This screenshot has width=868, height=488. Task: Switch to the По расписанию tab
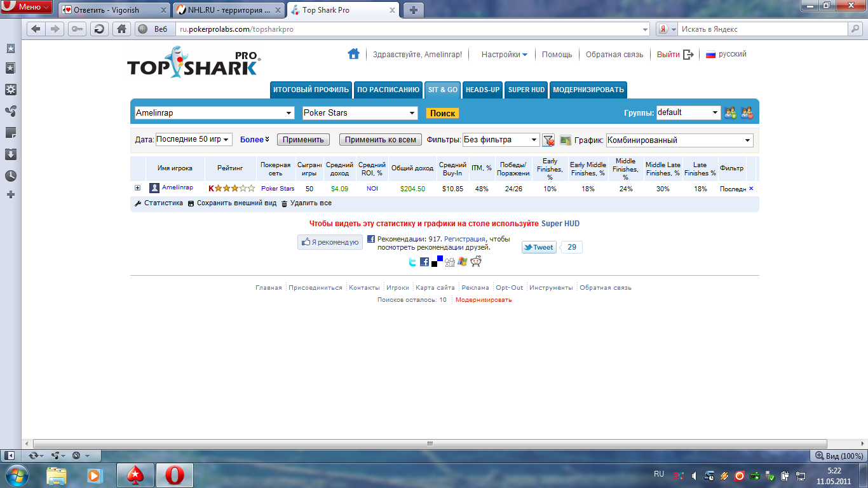388,90
